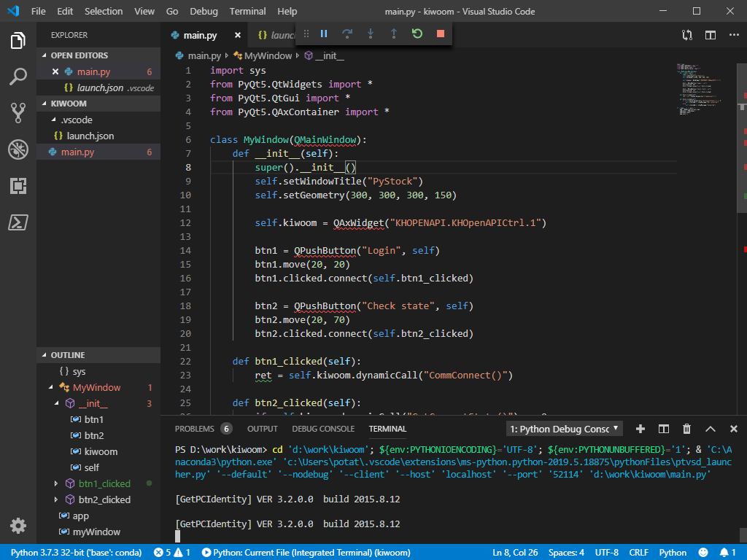Close main.py in Open Editors list
The image size is (747, 560).
[55, 71]
